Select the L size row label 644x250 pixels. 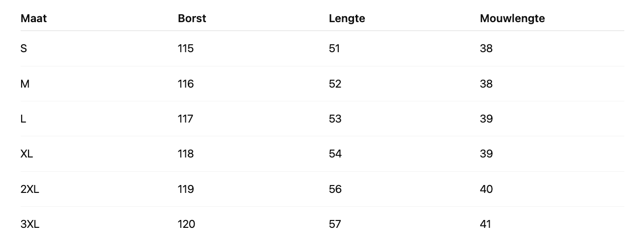pyautogui.click(x=23, y=119)
